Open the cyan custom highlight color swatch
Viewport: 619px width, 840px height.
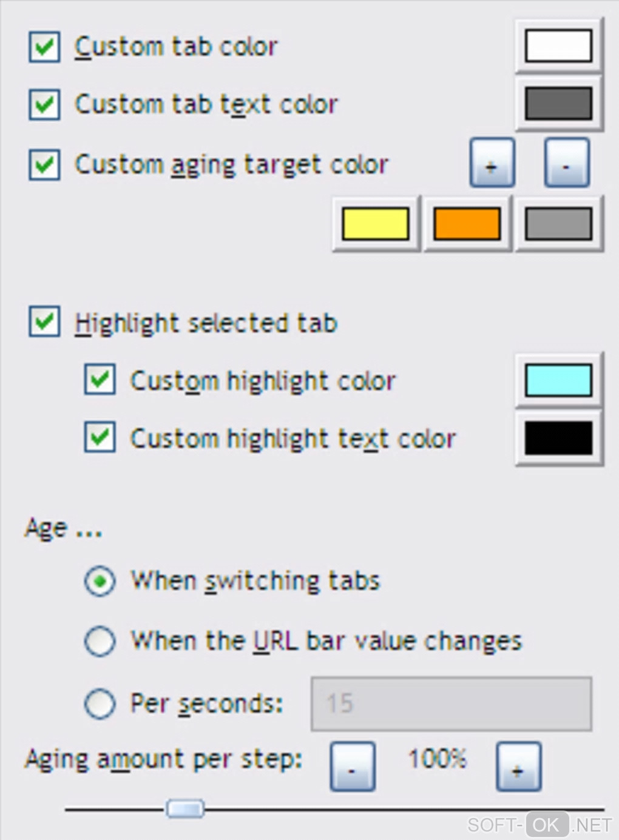558,380
